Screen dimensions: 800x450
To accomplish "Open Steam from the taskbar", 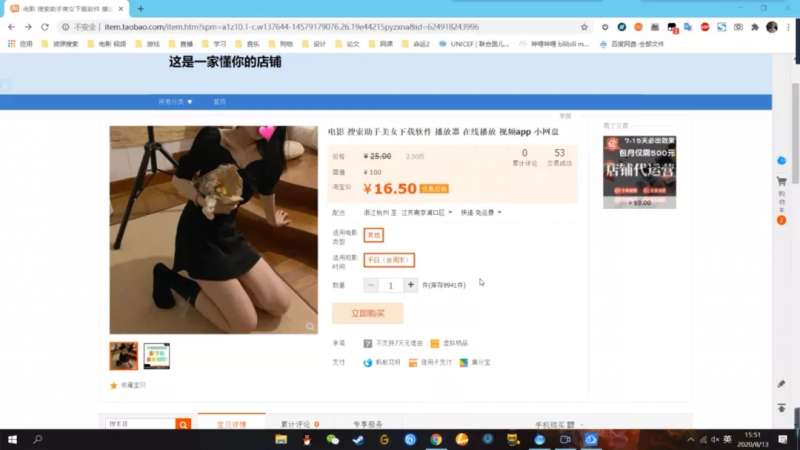I will pyautogui.click(x=358, y=439).
